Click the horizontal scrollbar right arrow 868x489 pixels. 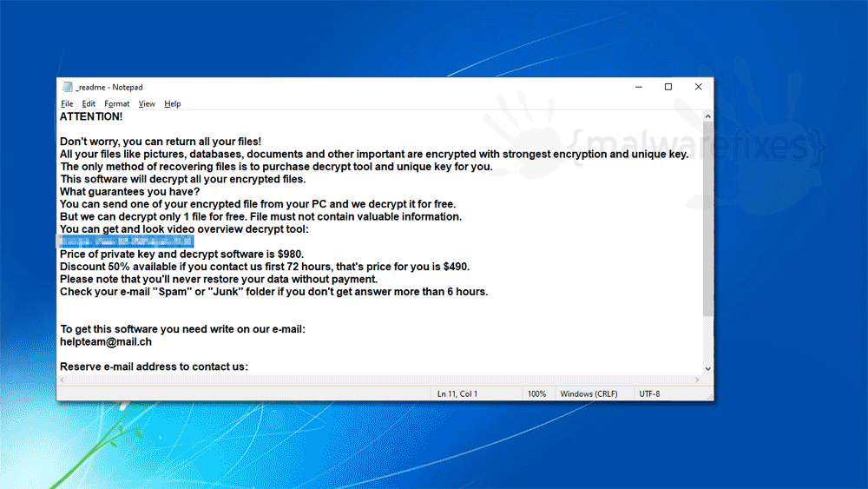(697, 380)
